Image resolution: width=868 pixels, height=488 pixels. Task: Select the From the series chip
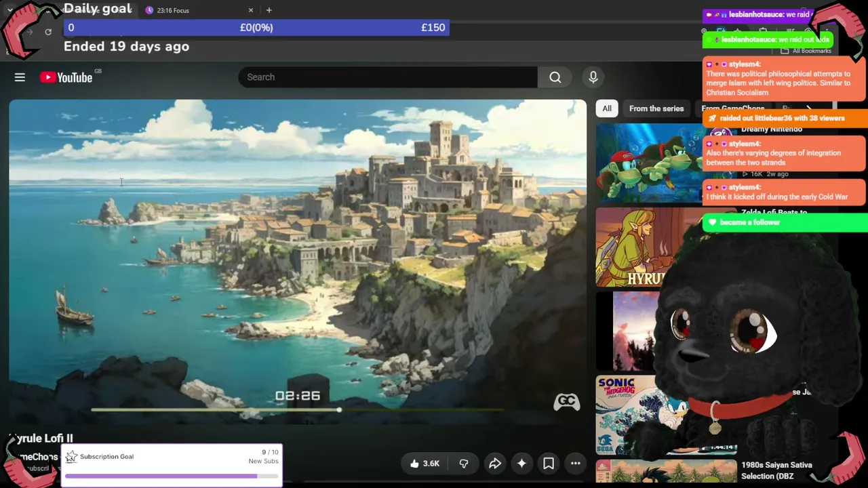(x=656, y=108)
